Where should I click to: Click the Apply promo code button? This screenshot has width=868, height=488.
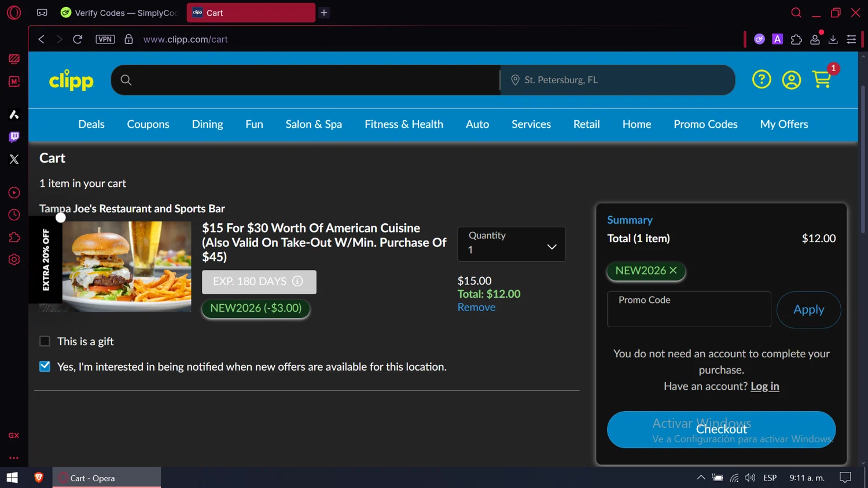tap(808, 309)
